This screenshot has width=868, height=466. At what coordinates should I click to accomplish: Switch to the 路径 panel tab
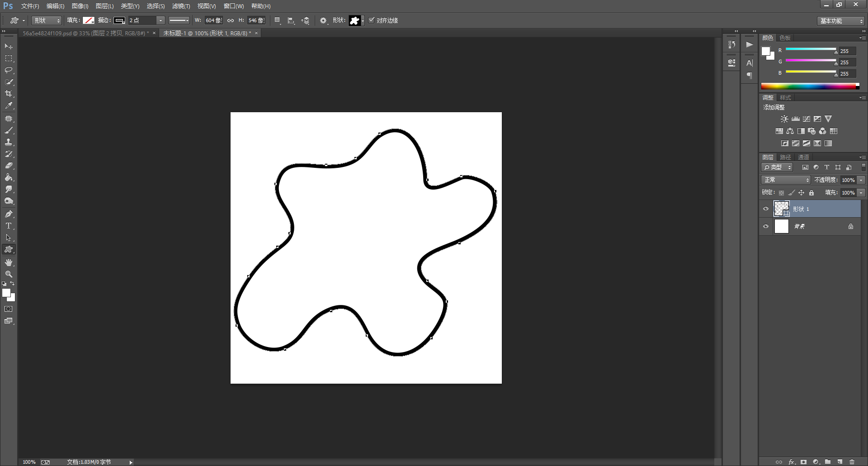point(786,157)
